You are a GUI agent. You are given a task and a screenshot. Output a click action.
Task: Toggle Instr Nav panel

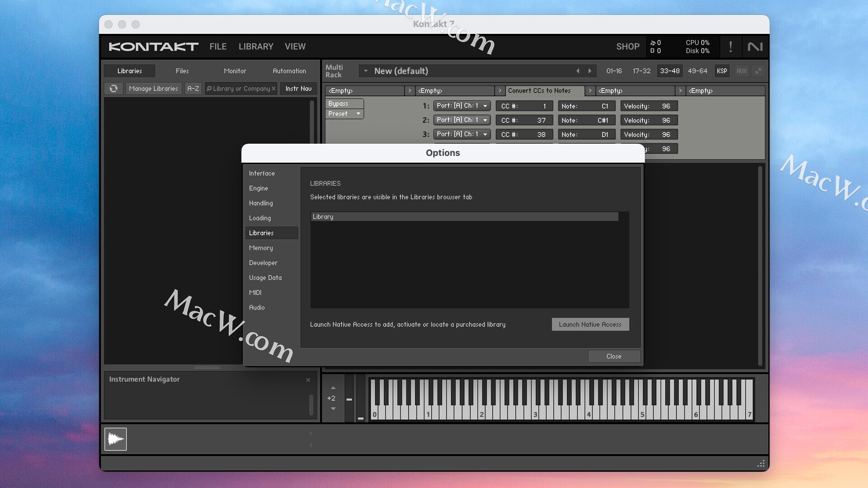298,89
